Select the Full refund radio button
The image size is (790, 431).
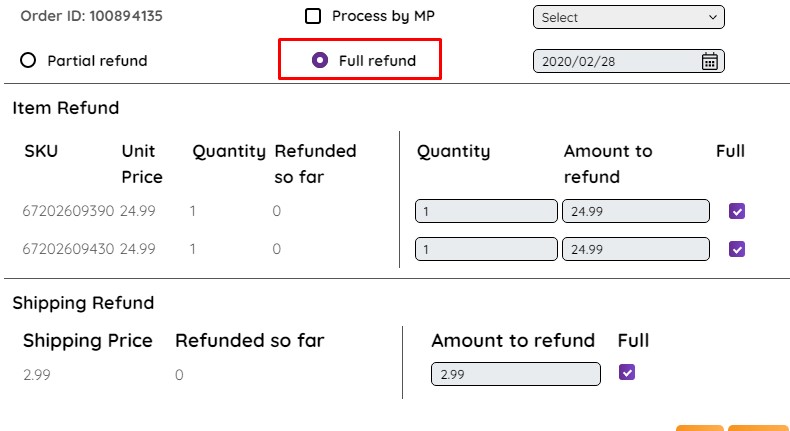(x=320, y=60)
